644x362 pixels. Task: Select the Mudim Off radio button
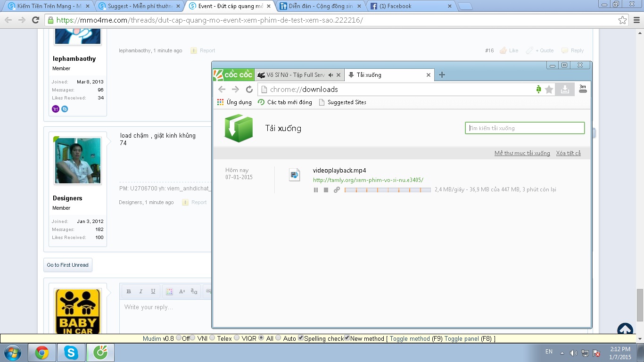[x=179, y=338]
